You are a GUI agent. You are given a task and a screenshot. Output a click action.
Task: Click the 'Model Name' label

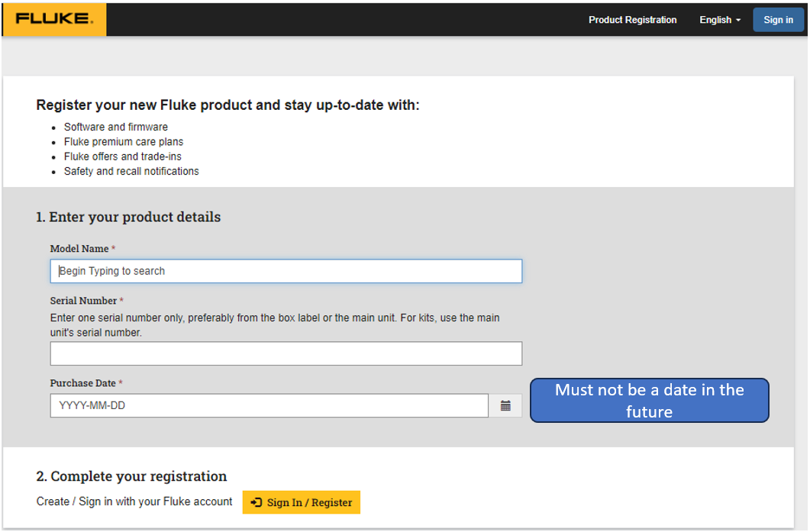click(79, 249)
